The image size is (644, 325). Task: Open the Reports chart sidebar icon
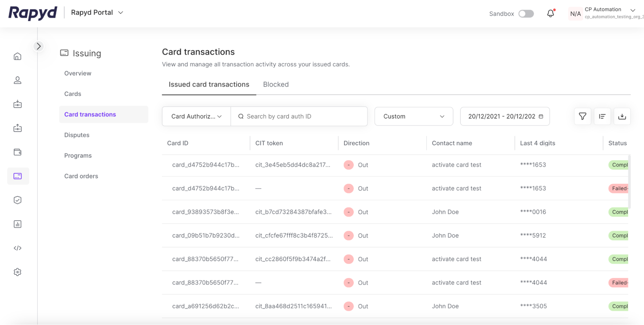click(x=18, y=224)
